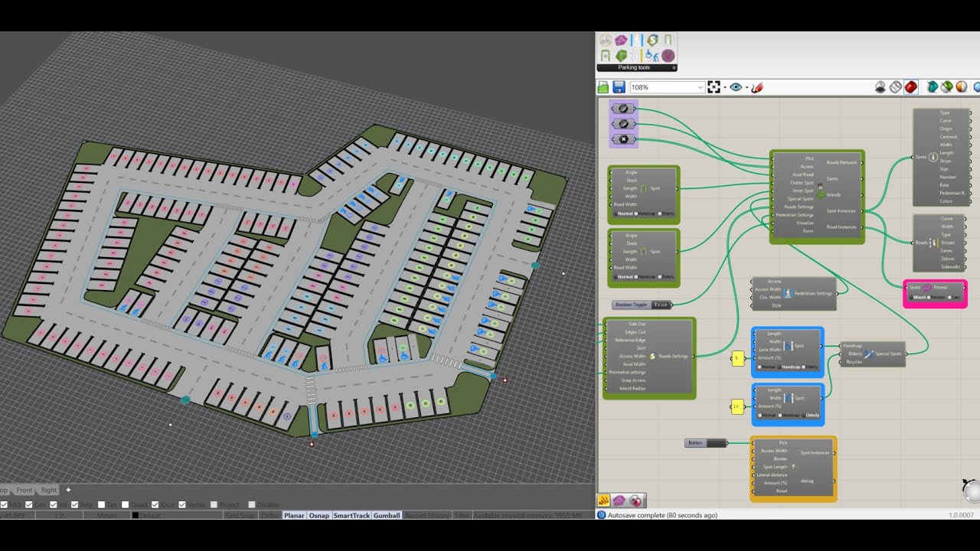The image size is (980, 551).
Task: Open the zoom extents dropdown arrow
Action: click(724, 87)
